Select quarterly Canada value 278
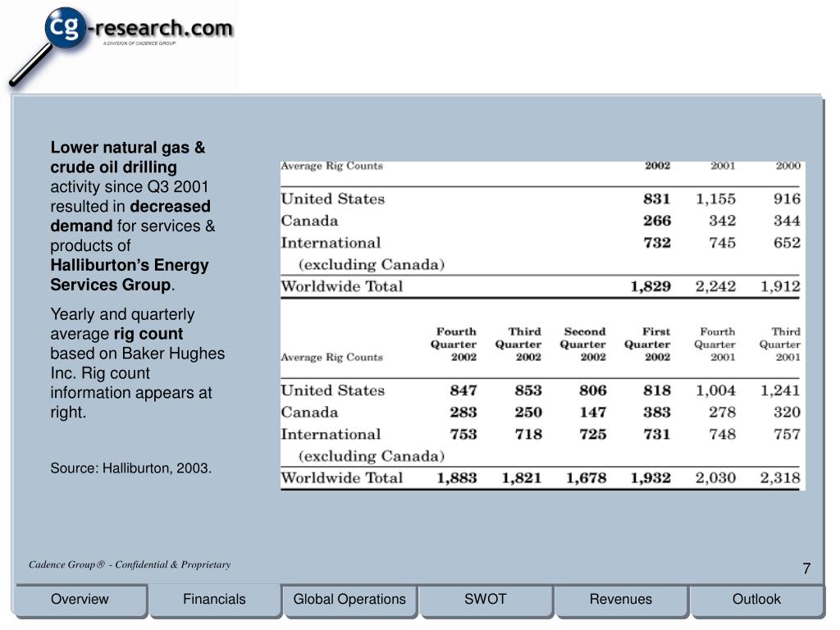Screen dimensions: 840x630 click(x=722, y=413)
